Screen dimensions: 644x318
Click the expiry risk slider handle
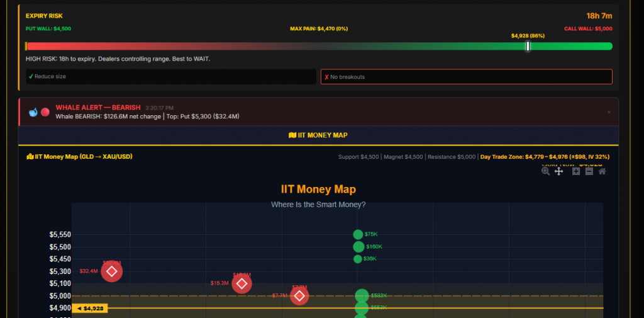click(x=528, y=46)
